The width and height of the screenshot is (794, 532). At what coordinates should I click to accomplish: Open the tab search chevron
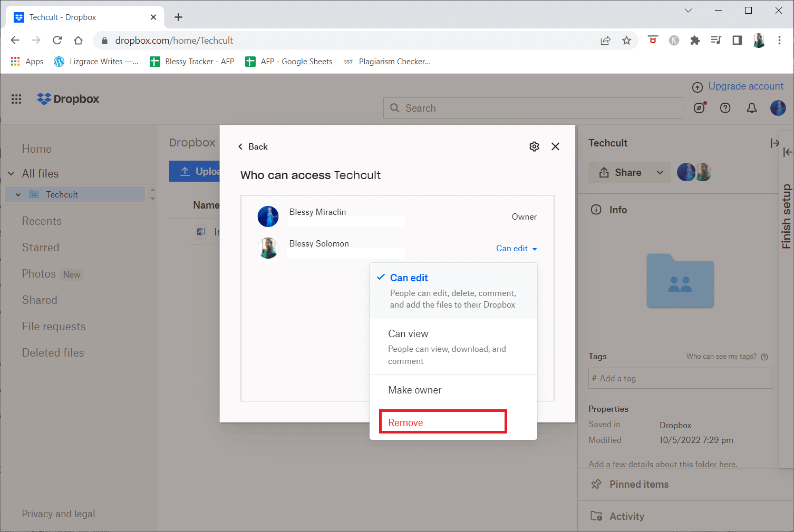click(688, 11)
